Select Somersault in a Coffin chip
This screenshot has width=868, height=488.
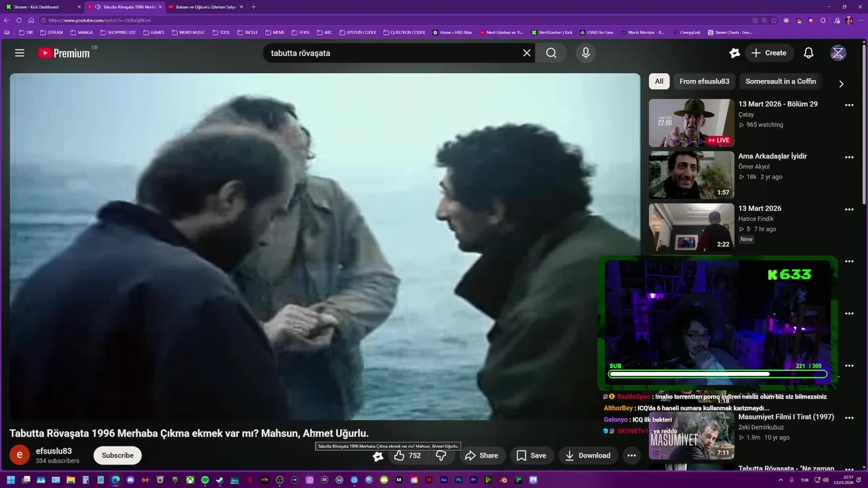[x=781, y=81]
